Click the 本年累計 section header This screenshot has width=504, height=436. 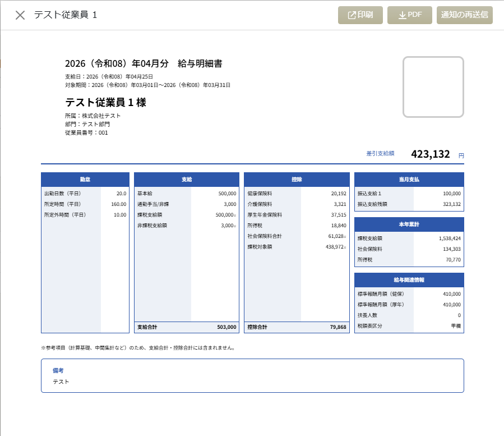[409, 224]
